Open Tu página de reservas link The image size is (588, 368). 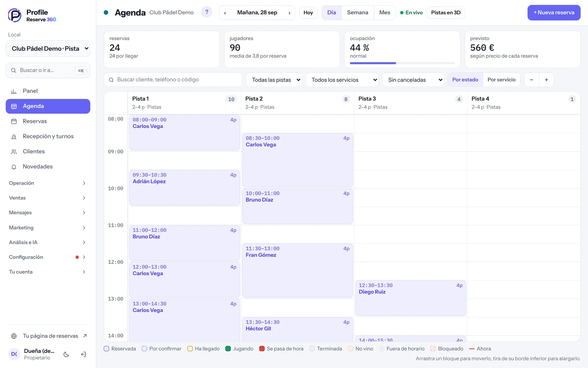click(x=48, y=336)
